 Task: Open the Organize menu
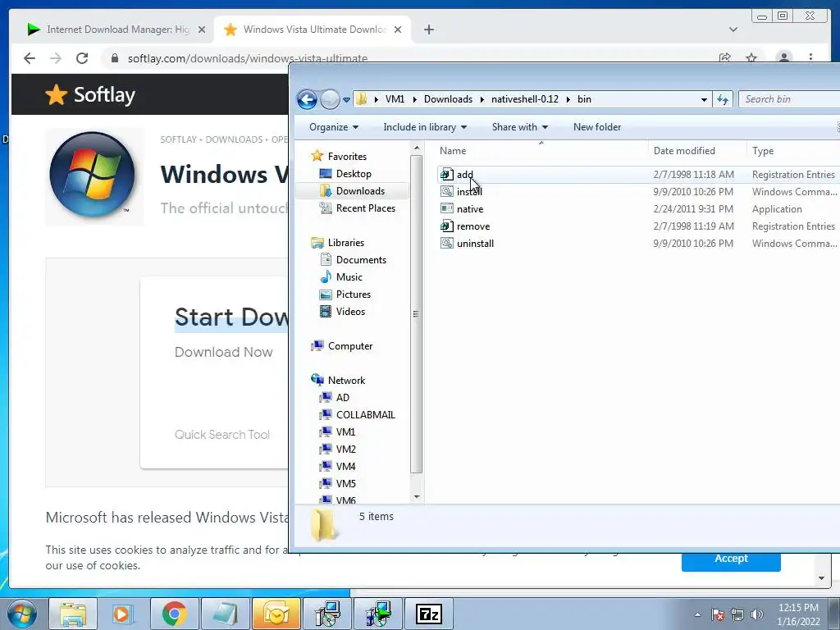coord(334,127)
